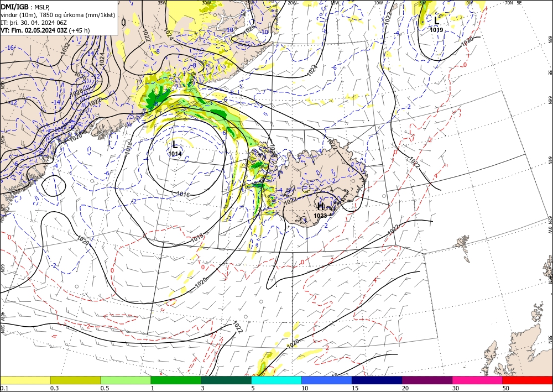The height and width of the screenshot is (392, 553).
Task: Click the '1030' isobar label
Action: pos(80,75)
